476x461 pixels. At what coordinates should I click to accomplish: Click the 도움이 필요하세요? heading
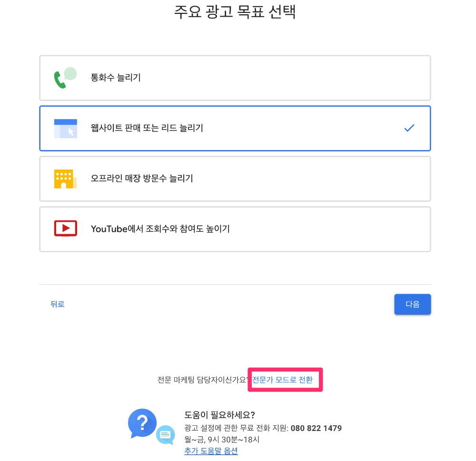tap(219, 415)
